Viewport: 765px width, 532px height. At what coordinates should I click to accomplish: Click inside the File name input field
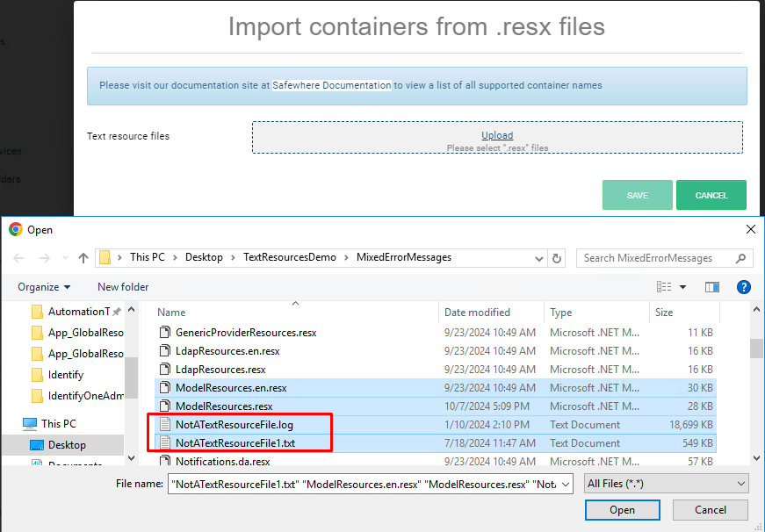369,483
